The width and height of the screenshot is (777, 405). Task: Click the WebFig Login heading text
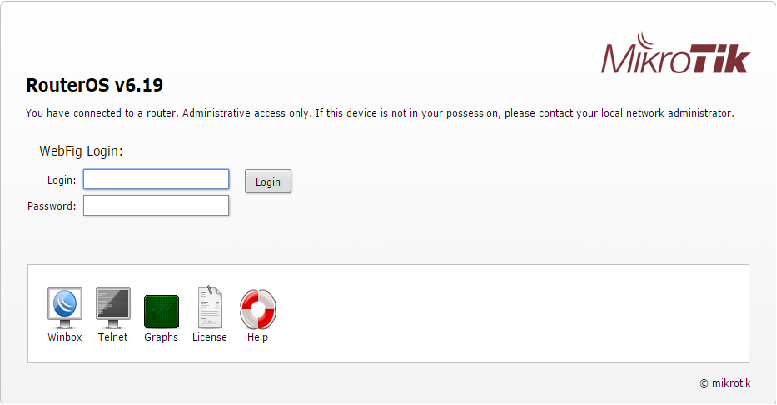click(81, 151)
